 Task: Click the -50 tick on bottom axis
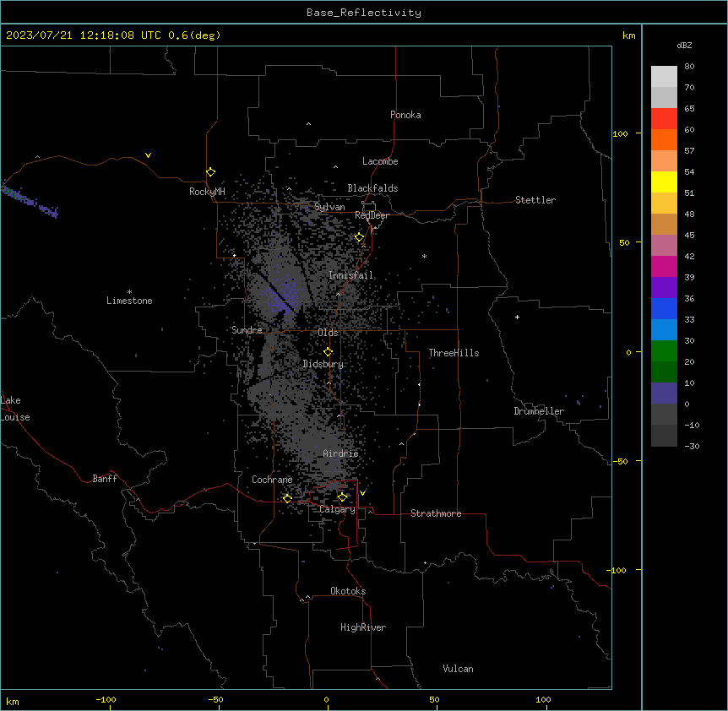(x=215, y=699)
